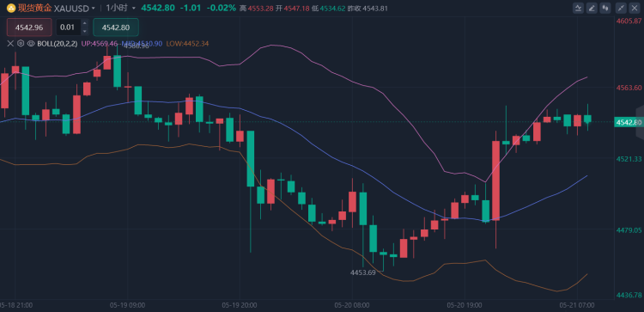Toggle BOLL indicator visibility eye

[x=30, y=44]
